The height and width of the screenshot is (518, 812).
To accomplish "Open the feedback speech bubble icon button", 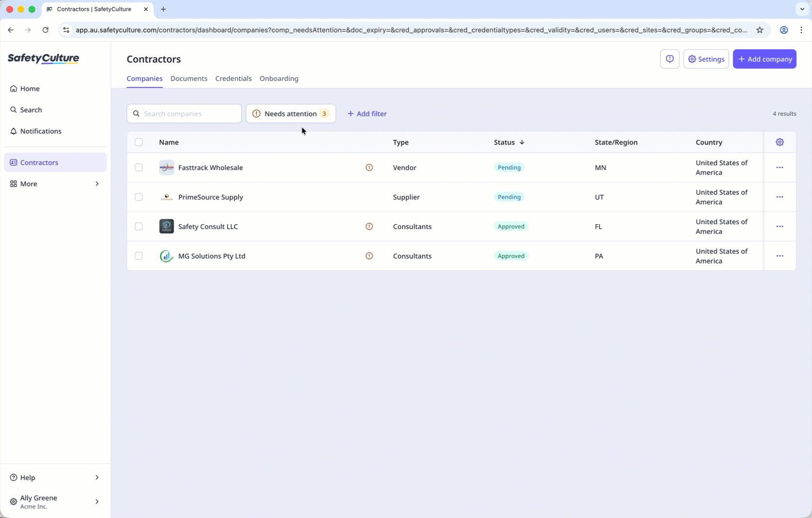I will coord(669,59).
